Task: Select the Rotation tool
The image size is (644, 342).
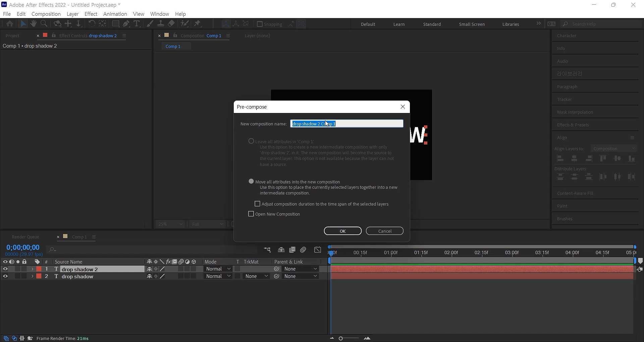Action: 92,24
